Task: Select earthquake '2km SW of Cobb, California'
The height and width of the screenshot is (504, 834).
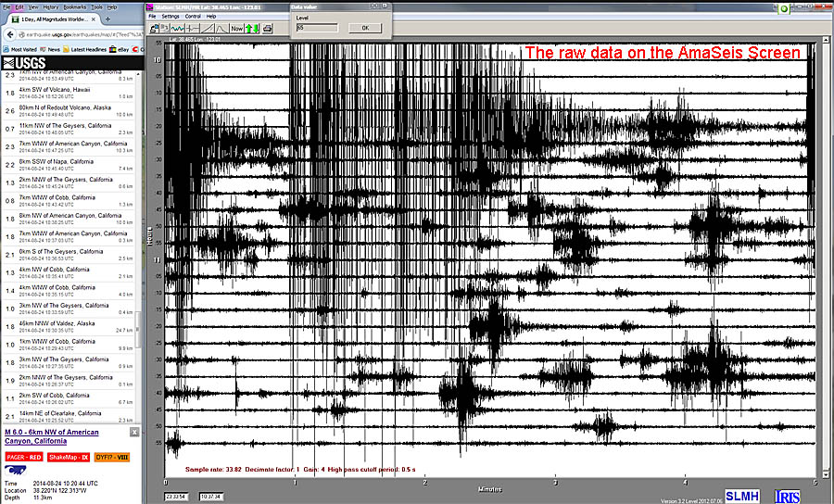Action: pos(69,398)
